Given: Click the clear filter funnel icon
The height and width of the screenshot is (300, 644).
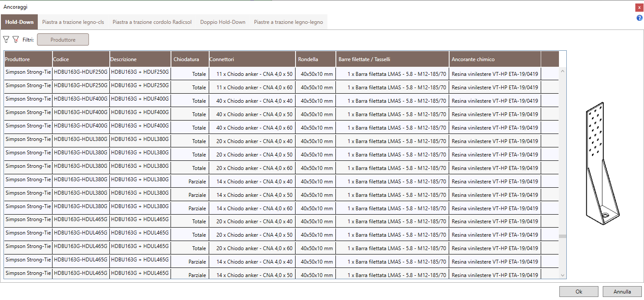Looking at the screenshot, I should pos(16,39).
